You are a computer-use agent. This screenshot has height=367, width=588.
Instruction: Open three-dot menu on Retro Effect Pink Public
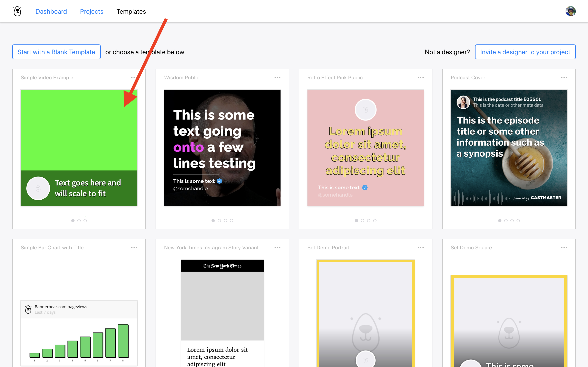pos(421,77)
